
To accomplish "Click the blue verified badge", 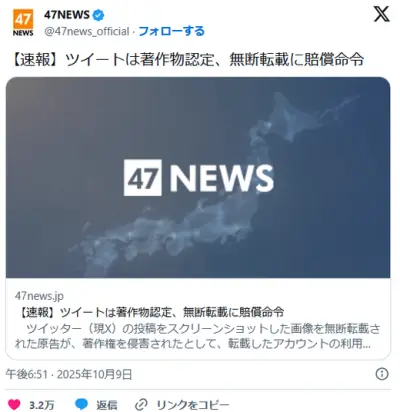I will (98, 15).
